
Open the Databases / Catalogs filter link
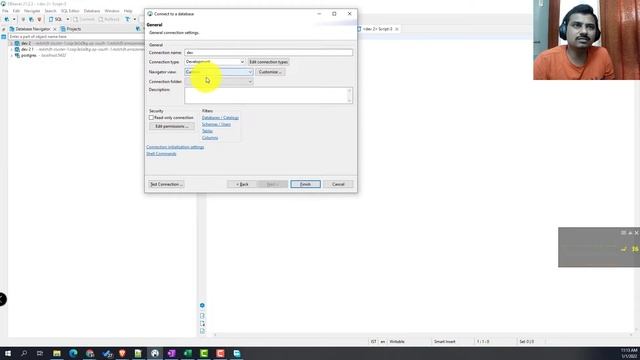220,118
